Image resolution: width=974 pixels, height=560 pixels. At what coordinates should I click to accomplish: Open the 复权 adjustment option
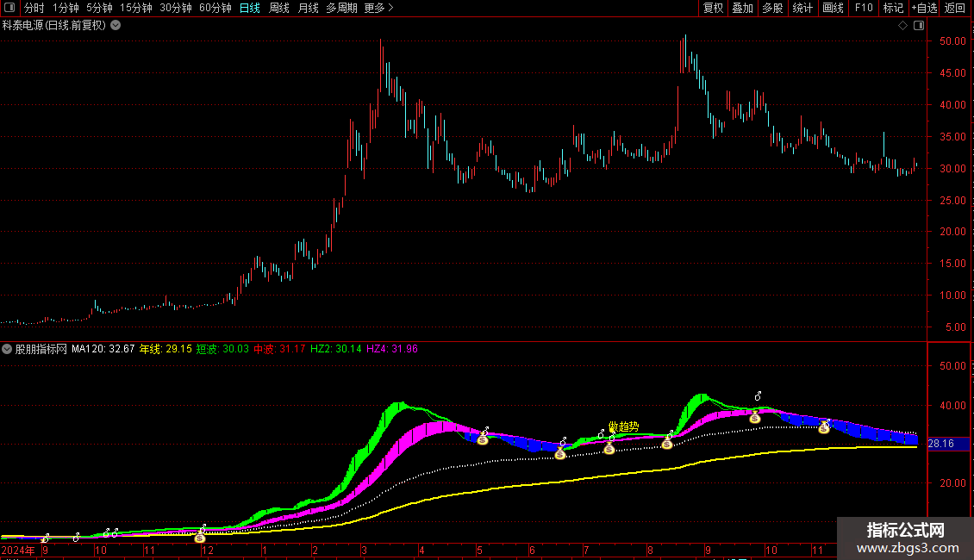pos(713,8)
